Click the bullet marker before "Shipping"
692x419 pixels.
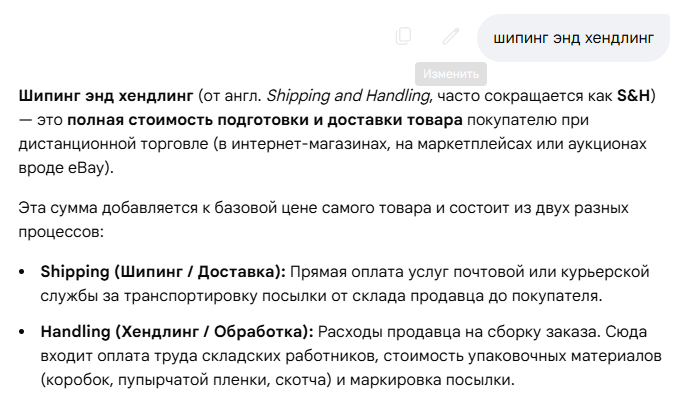point(22,272)
